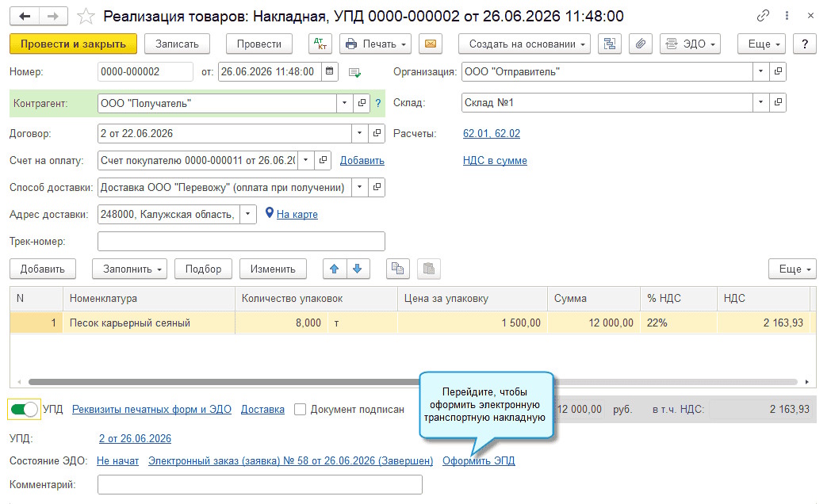Open the Склад record with the open-form icon
The height and width of the screenshot is (504, 831).
[778, 102]
